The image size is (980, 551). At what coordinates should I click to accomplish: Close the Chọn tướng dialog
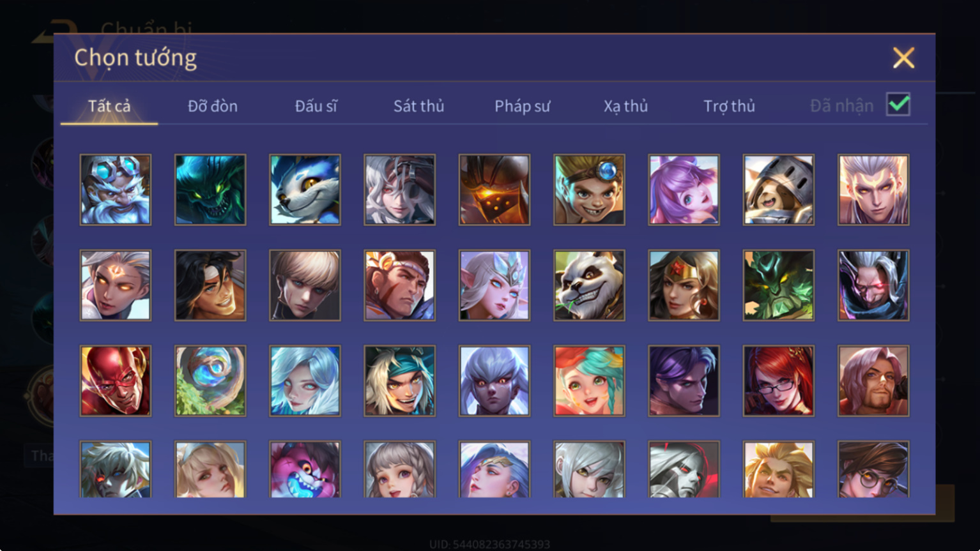(903, 58)
